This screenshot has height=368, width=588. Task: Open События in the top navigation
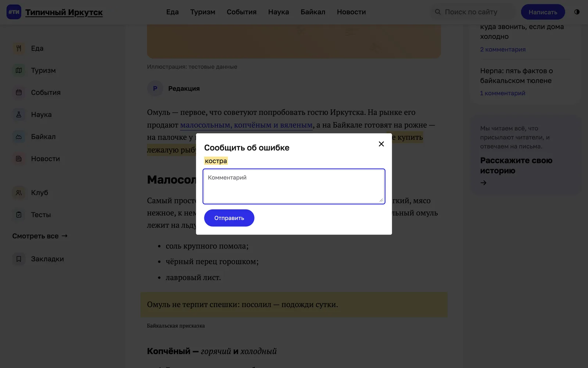[241, 12]
